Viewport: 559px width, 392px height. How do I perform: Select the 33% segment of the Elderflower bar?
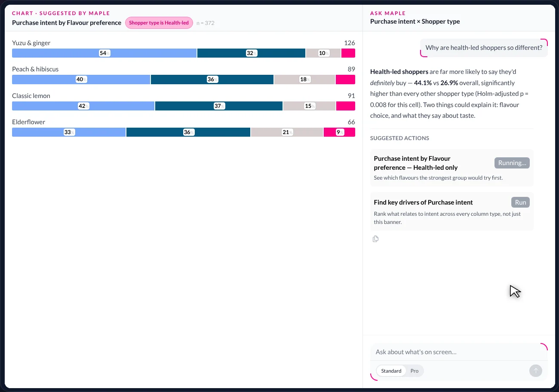pyautogui.click(x=69, y=132)
